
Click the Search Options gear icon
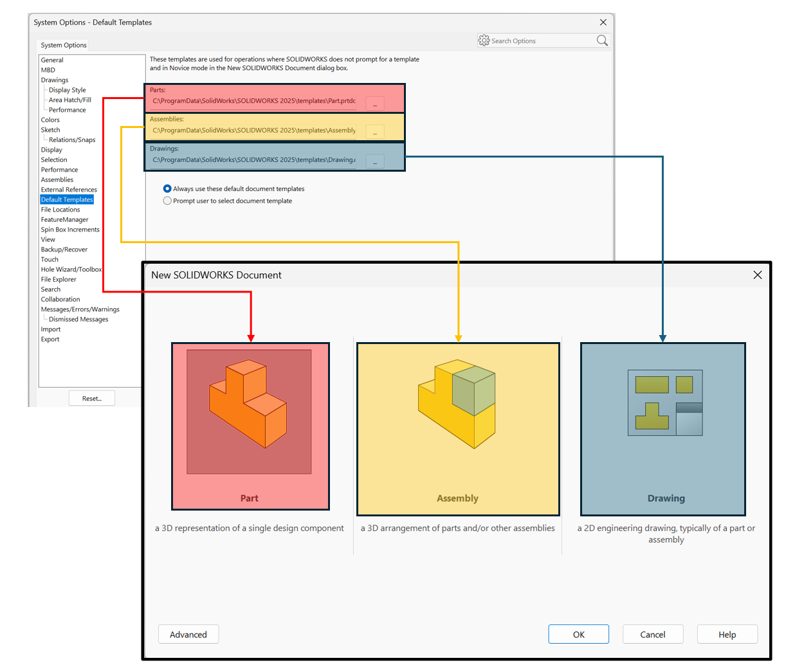484,41
